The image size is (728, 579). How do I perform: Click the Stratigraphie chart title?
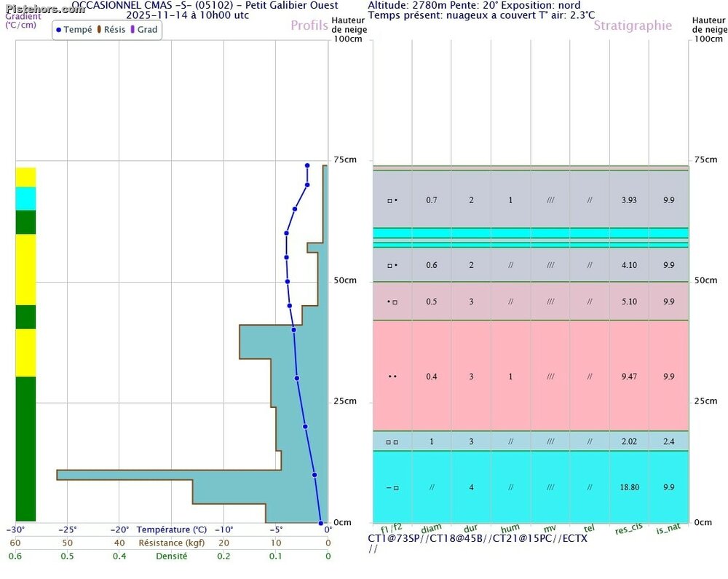tap(632, 25)
